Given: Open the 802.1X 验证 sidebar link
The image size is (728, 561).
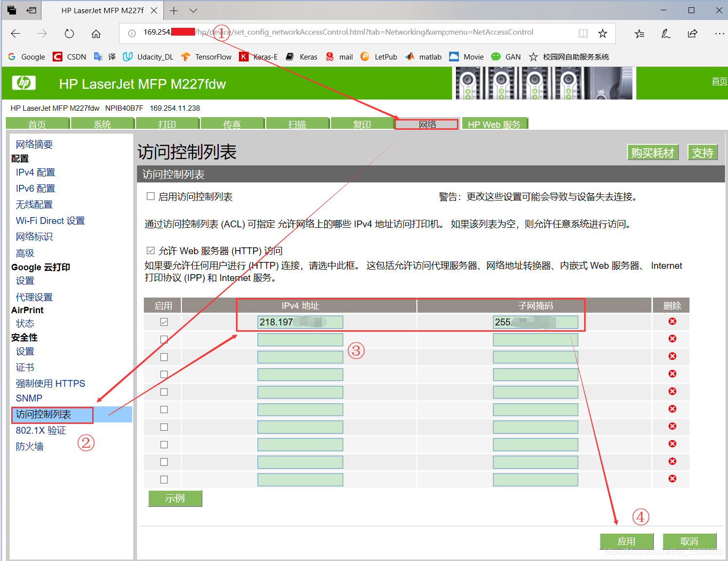Looking at the screenshot, I should click(x=41, y=430).
